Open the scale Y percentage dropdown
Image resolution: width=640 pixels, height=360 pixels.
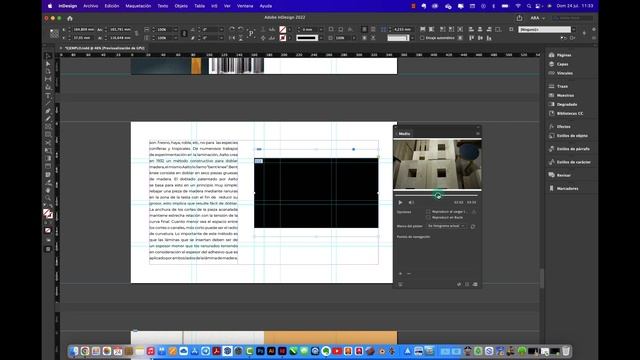(176, 38)
